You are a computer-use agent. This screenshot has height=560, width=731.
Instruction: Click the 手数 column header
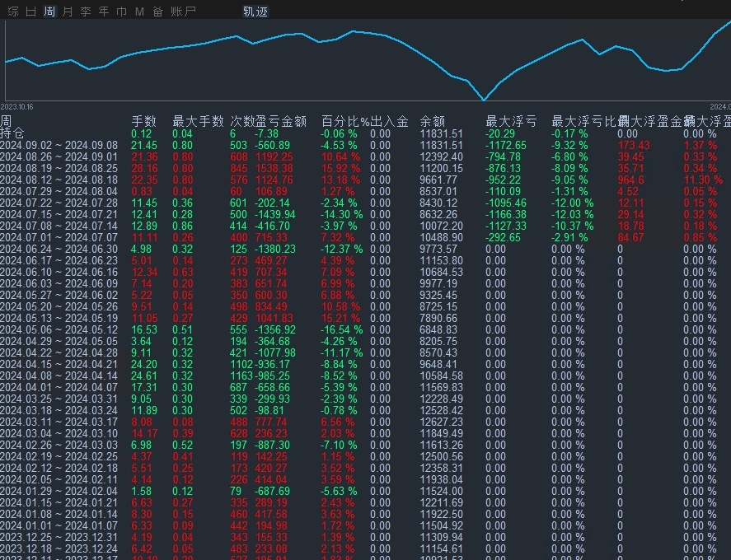tap(143, 122)
